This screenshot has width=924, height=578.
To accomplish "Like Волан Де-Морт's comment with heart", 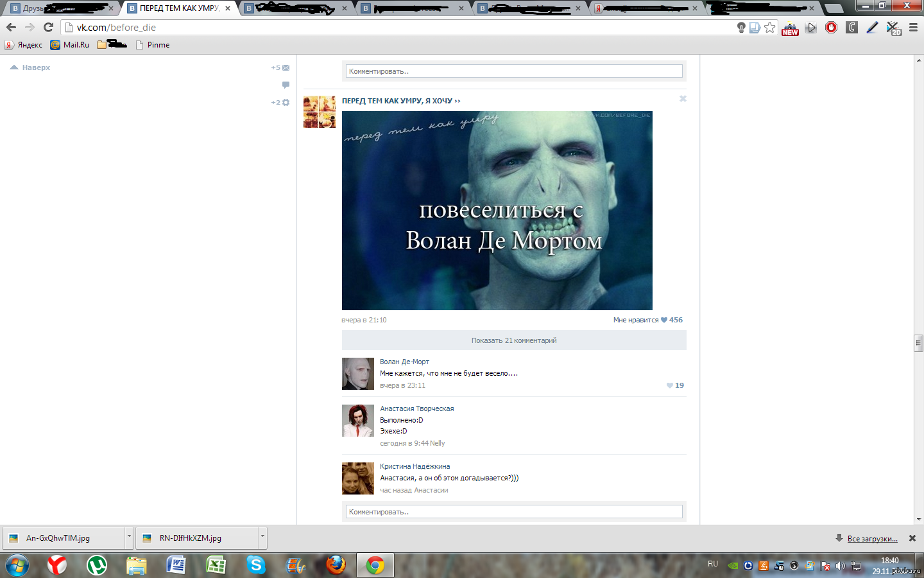I will click(670, 385).
